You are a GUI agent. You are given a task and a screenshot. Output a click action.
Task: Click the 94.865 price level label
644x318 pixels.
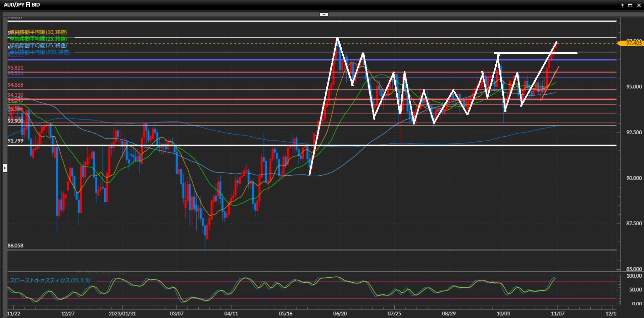coord(15,85)
